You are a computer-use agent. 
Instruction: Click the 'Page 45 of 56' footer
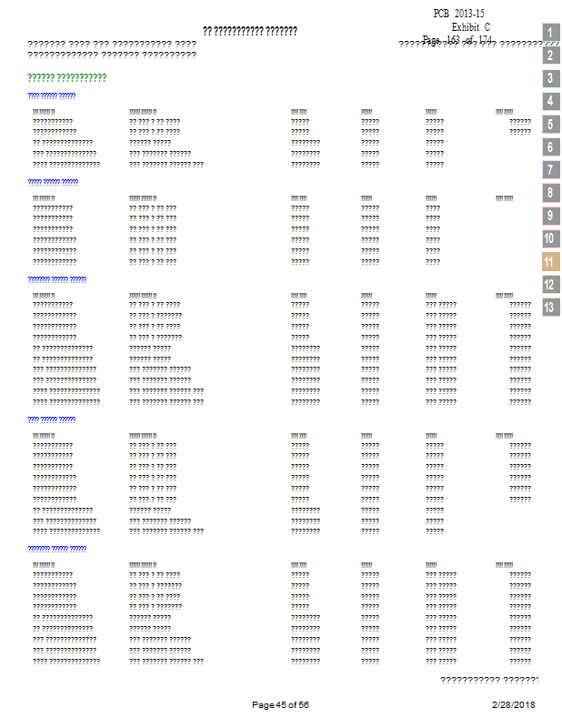280,705
